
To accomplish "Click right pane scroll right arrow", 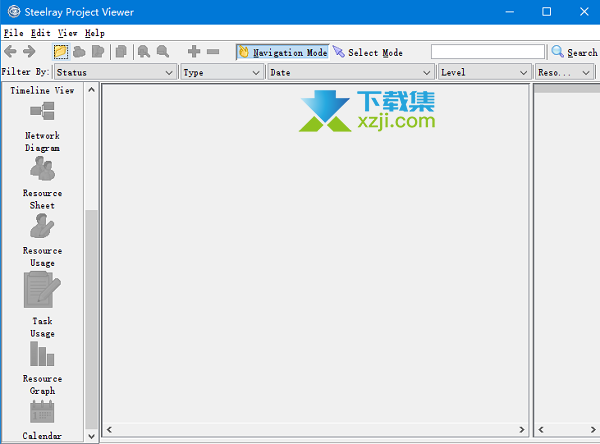I will (x=593, y=429).
